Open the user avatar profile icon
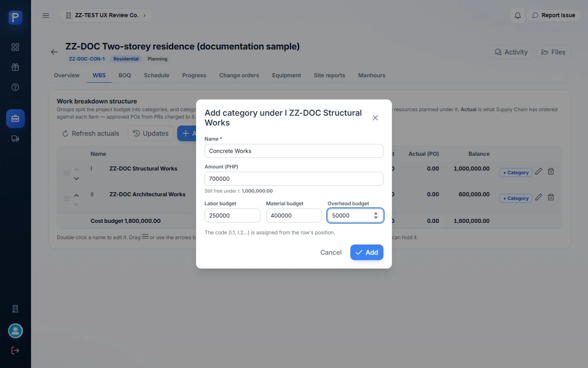This screenshot has height=368, width=588. click(x=16, y=331)
